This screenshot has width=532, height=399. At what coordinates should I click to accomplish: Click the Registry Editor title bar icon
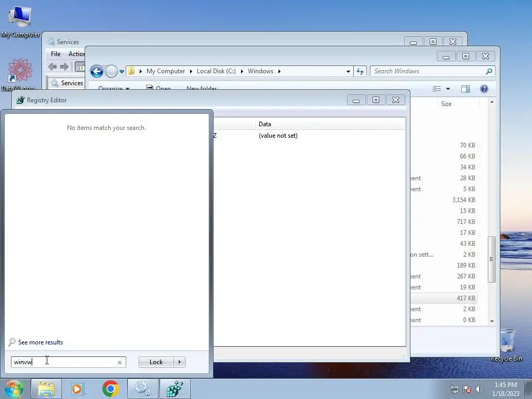point(20,100)
